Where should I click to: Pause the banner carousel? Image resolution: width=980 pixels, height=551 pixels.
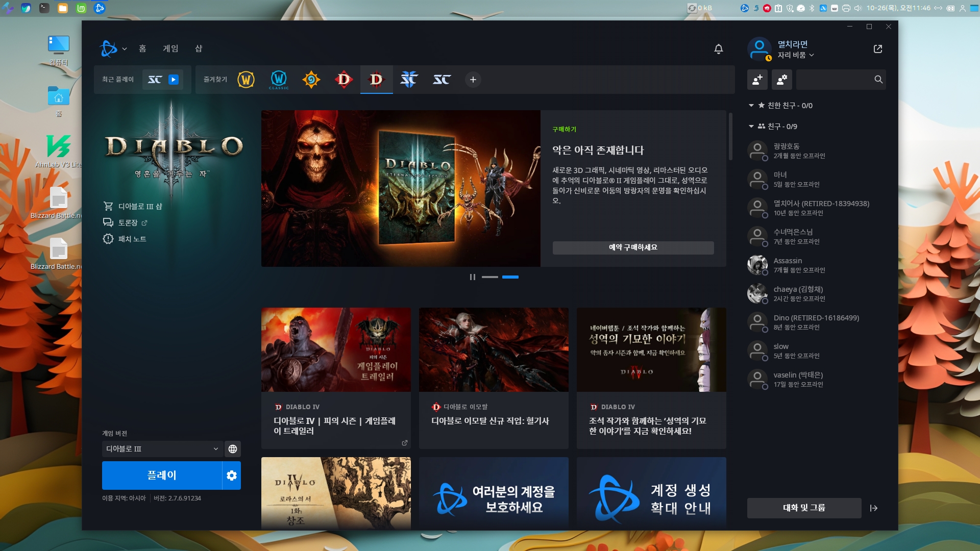pos(473,277)
